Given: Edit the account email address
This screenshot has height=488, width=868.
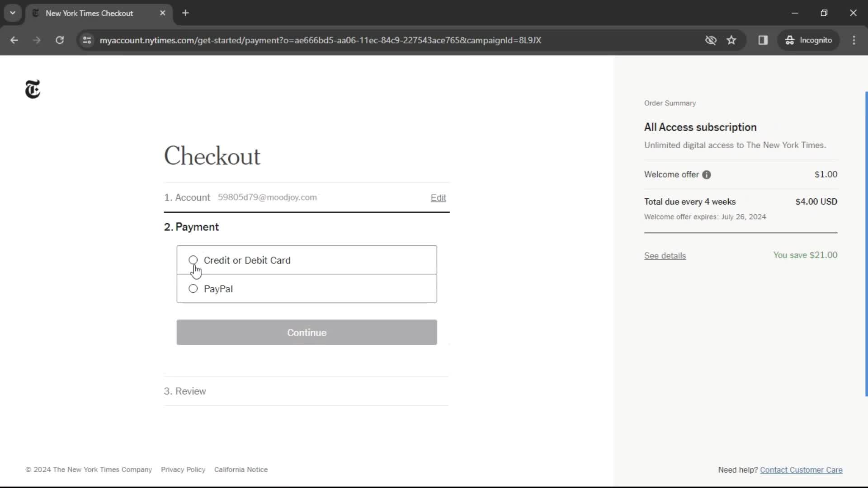Looking at the screenshot, I should [438, 198].
